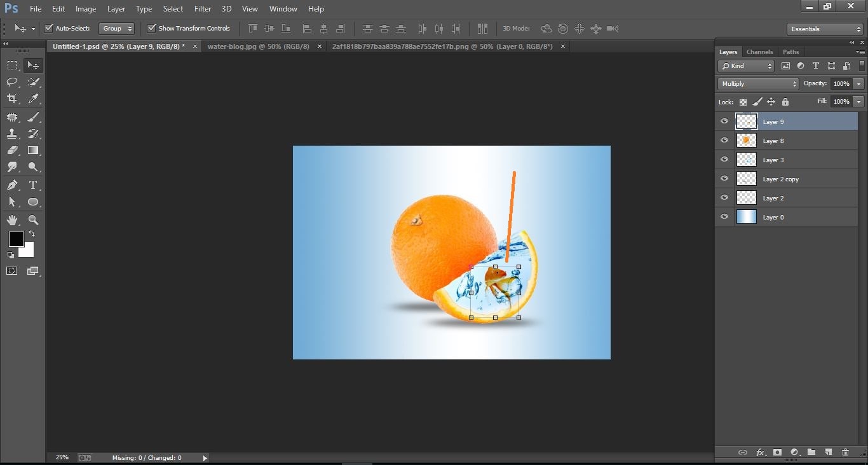
Task: Disable the Auto-Select checkbox
Action: point(49,28)
